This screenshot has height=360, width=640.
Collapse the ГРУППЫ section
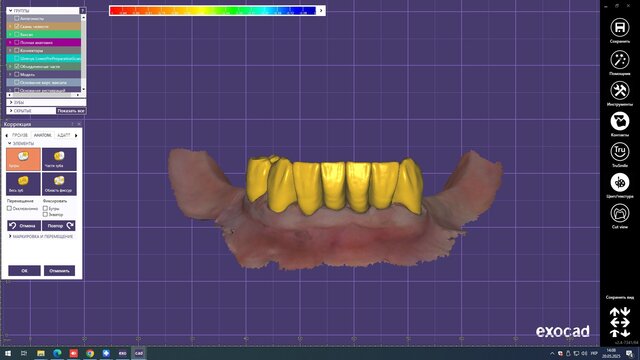point(11,11)
